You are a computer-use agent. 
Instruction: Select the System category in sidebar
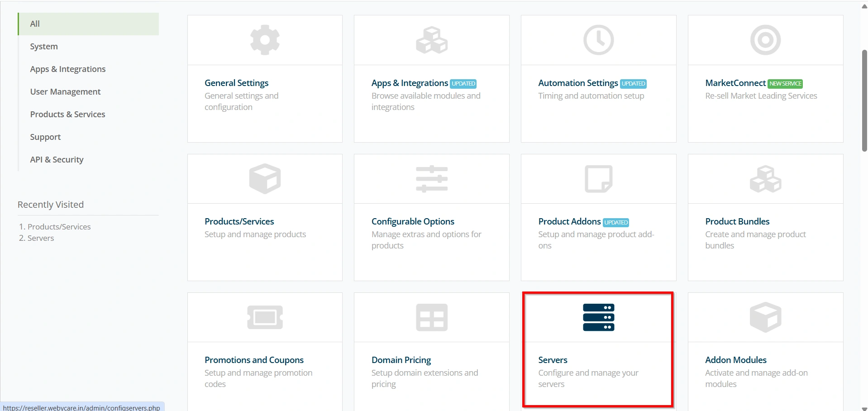click(89, 47)
